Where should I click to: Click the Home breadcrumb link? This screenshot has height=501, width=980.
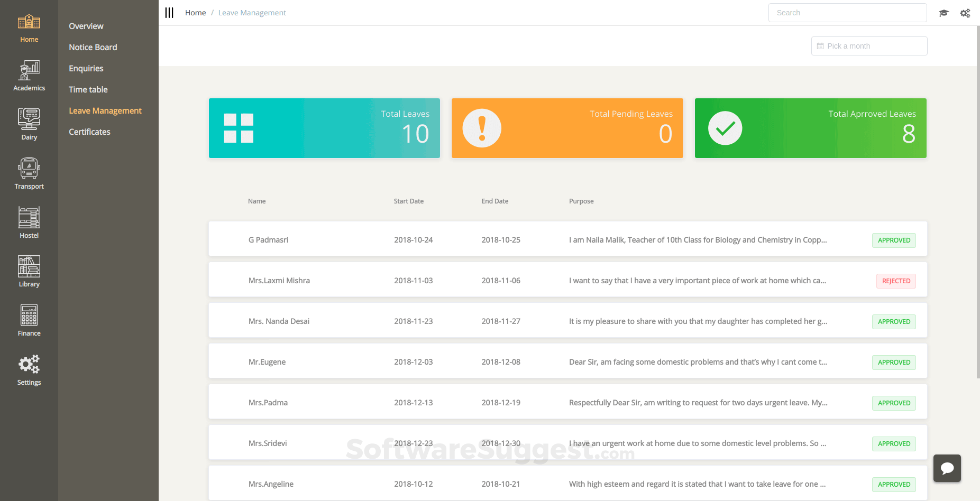tap(195, 13)
